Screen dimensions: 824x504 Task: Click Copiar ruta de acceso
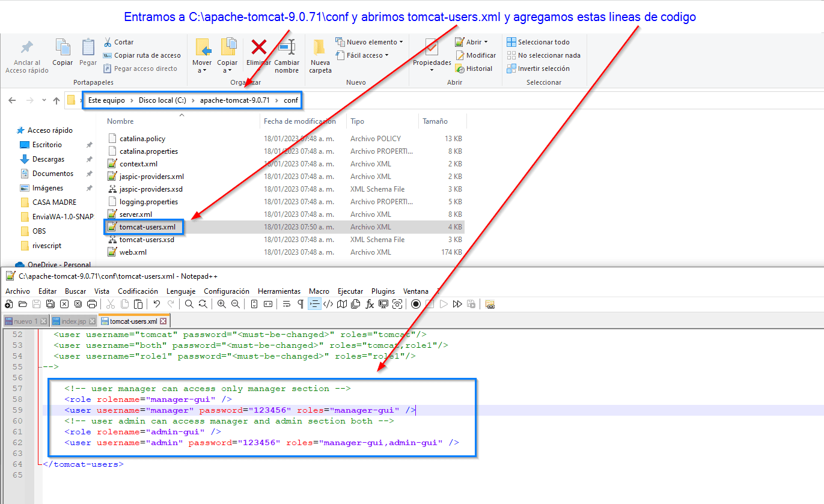(147, 55)
